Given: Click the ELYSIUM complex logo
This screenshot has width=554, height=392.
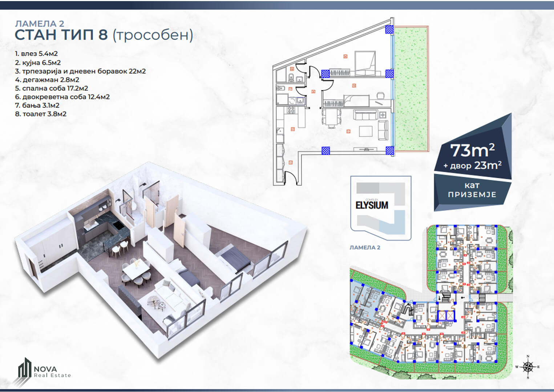Looking at the screenshot, I should coord(380,208).
